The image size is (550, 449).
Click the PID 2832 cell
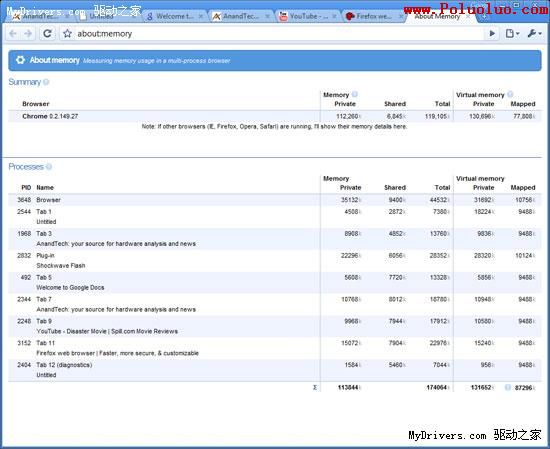click(24, 256)
